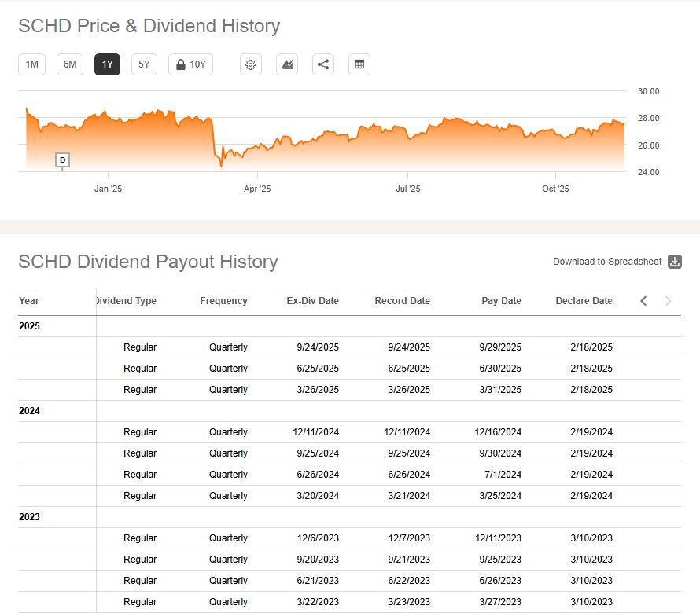
Task: Click ex-div date 12/6/2023
Action: [318, 538]
